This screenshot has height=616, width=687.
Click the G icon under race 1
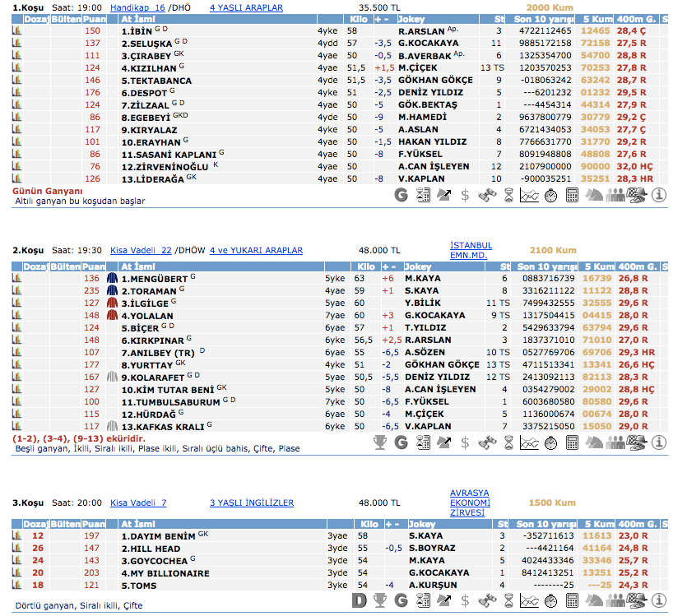(402, 196)
